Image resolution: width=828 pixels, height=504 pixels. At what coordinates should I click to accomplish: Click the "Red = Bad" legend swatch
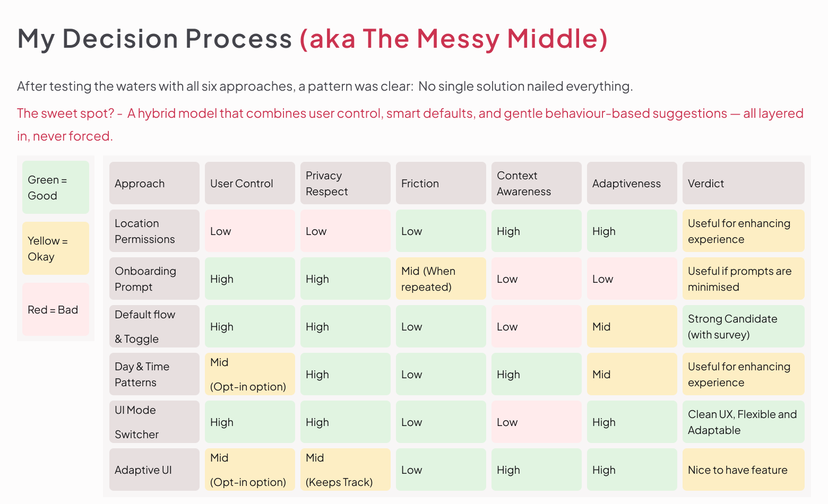[56, 309]
